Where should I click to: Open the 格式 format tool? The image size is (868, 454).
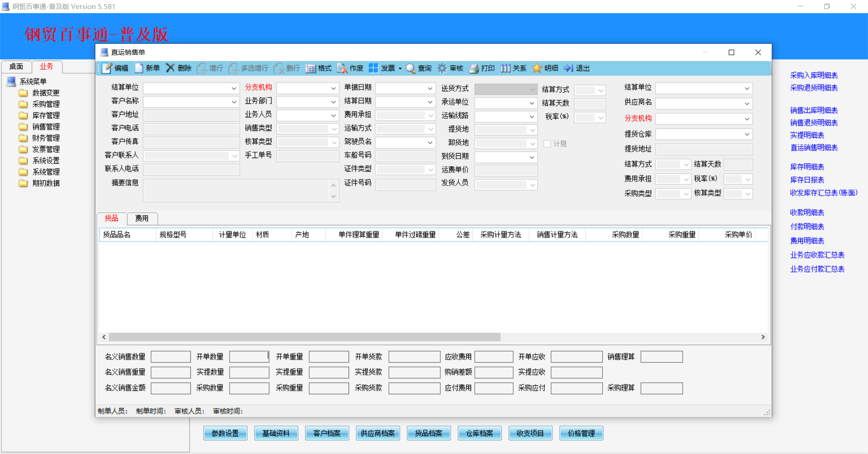[318, 68]
